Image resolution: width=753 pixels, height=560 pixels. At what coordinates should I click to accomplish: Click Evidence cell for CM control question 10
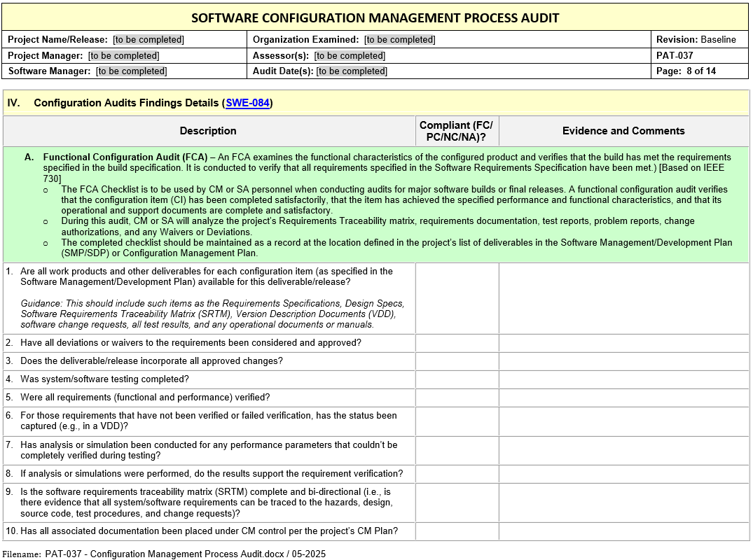coord(623,531)
